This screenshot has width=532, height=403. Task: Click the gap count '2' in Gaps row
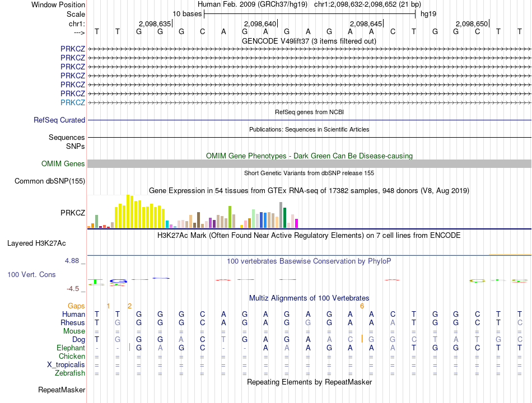[129, 306]
